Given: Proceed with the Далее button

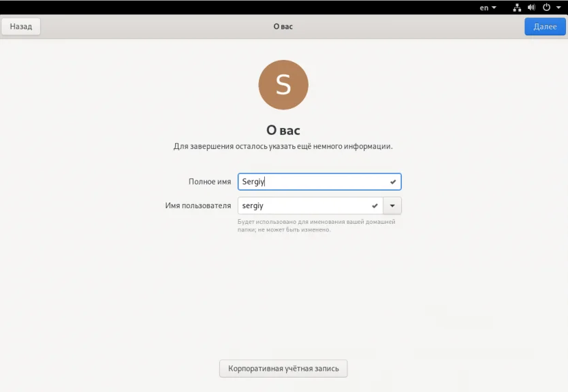Looking at the screenshot, I should tap(545, 27).
